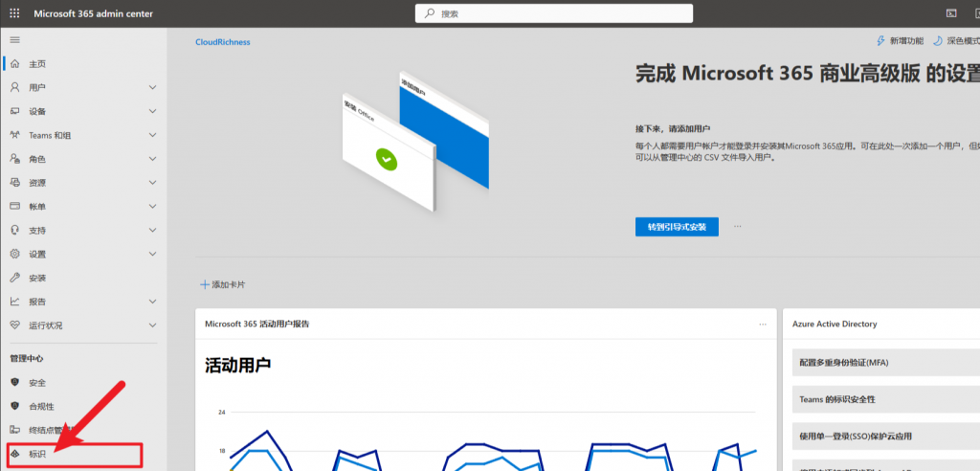Viewport: 980px width, 471px height.
Task: Expand the 设置 navigation chevron
Action: [x=152, y=255]
